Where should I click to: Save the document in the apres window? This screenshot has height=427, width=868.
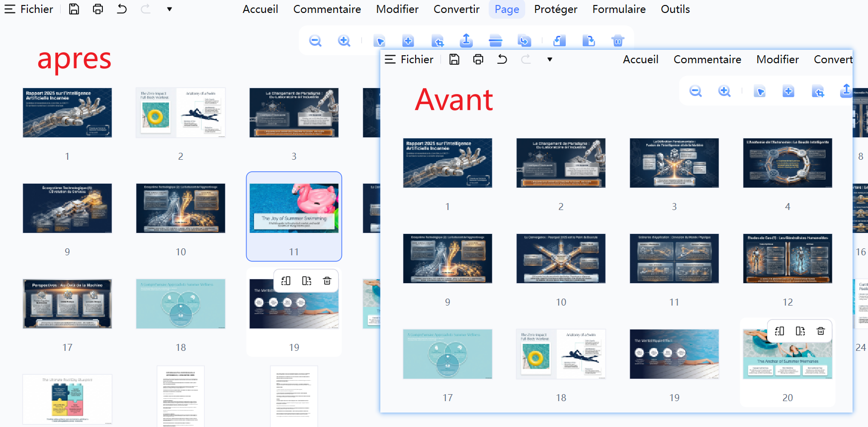[74, 9]
